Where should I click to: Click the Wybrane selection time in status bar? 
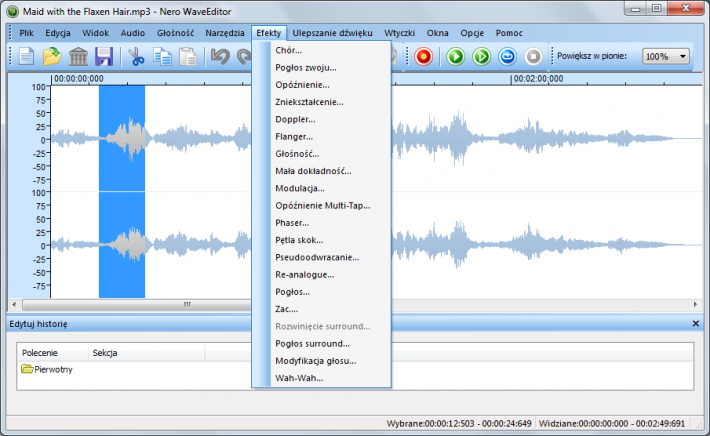459,424
